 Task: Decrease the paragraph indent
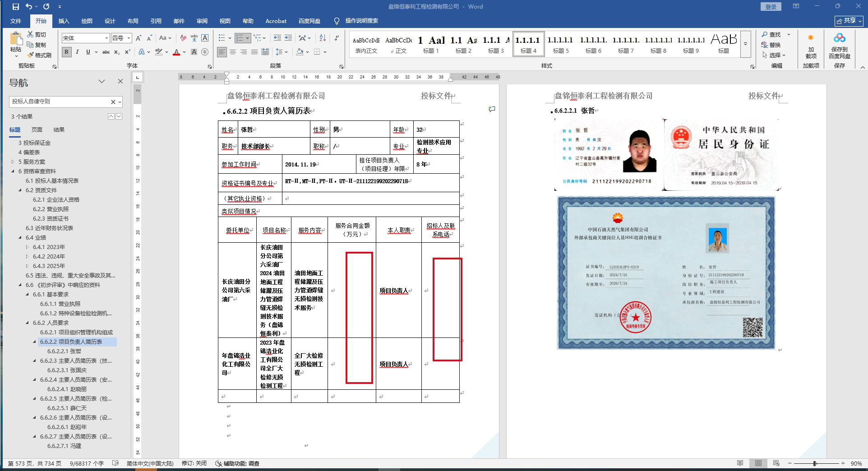tap(277, 38)
